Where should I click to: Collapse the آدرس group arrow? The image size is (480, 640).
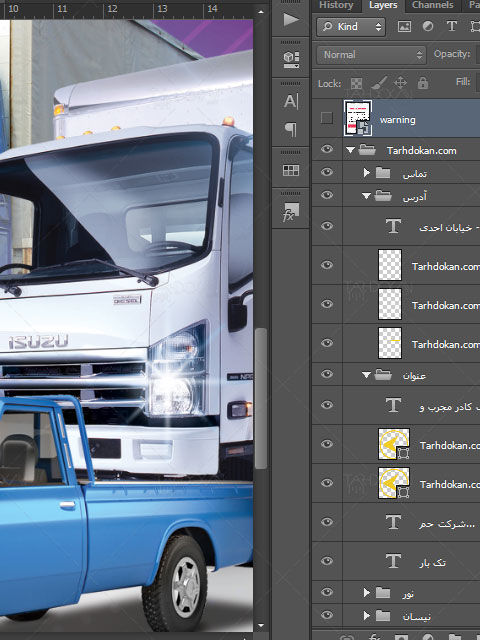point(367,196)
